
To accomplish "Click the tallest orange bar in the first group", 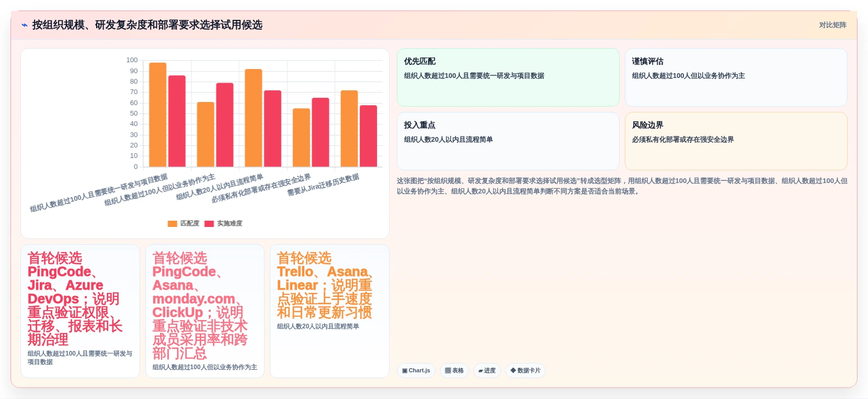I will tap(158, 115).
